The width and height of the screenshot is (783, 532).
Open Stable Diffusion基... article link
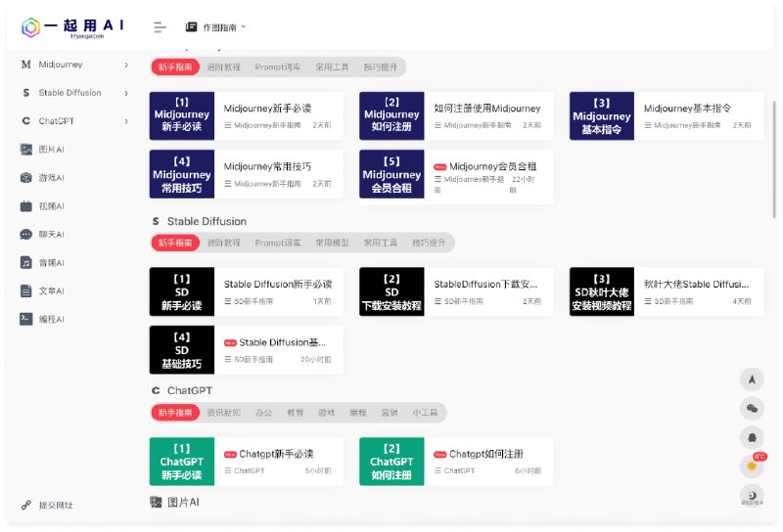click(282, 343)
